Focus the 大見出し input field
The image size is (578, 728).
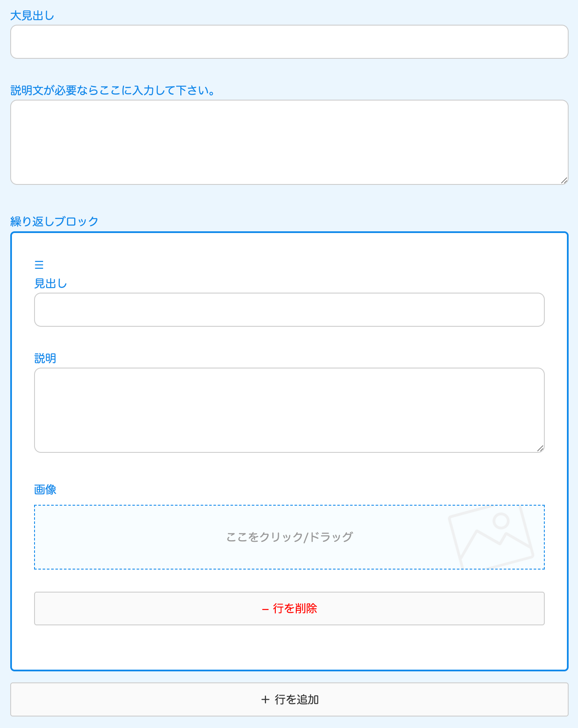tap(289, 42)
